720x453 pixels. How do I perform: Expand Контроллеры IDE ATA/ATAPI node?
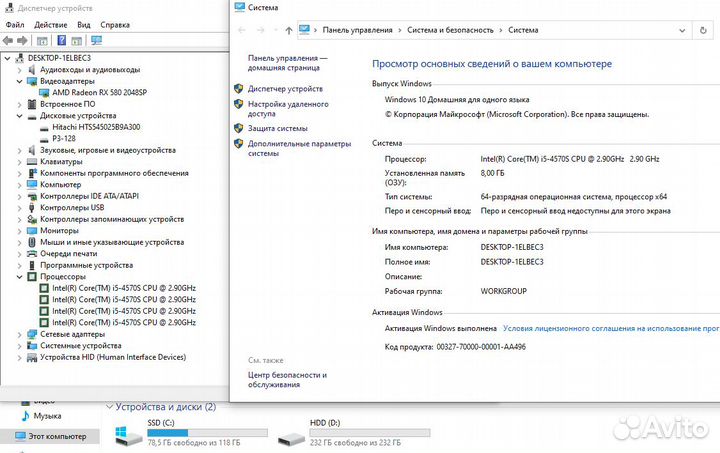[19, 196]
